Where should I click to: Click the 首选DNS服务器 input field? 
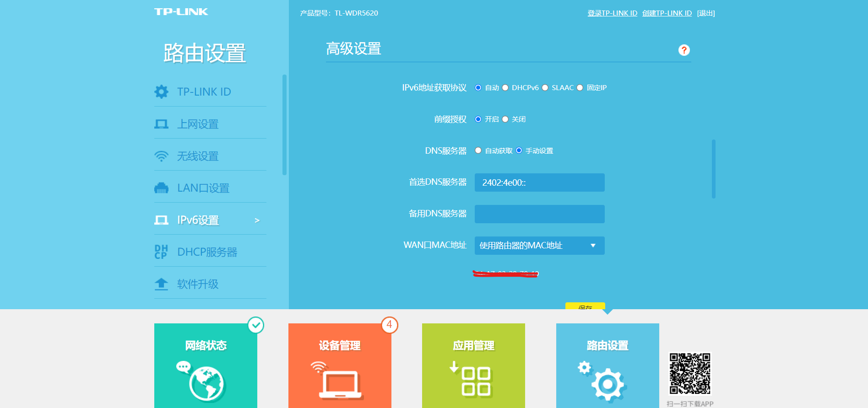click(539, 183)
